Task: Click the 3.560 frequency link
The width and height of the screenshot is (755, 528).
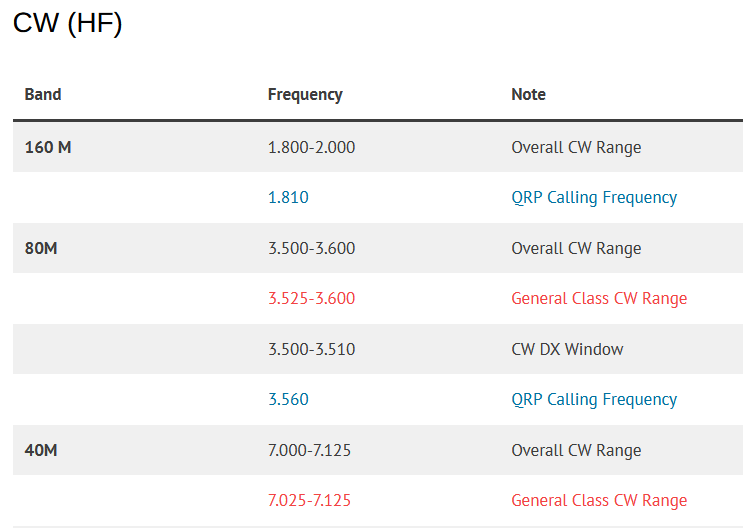Action: tap(288, 399)
